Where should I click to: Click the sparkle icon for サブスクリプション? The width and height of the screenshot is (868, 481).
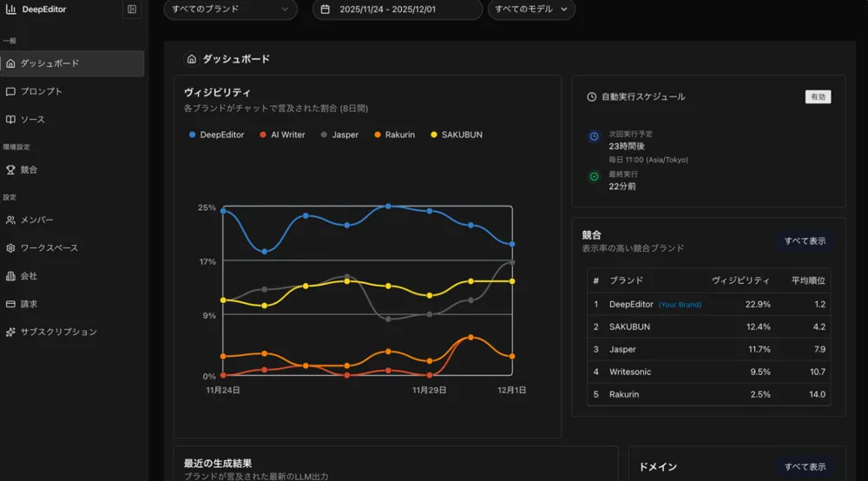(x=10, y=332)
